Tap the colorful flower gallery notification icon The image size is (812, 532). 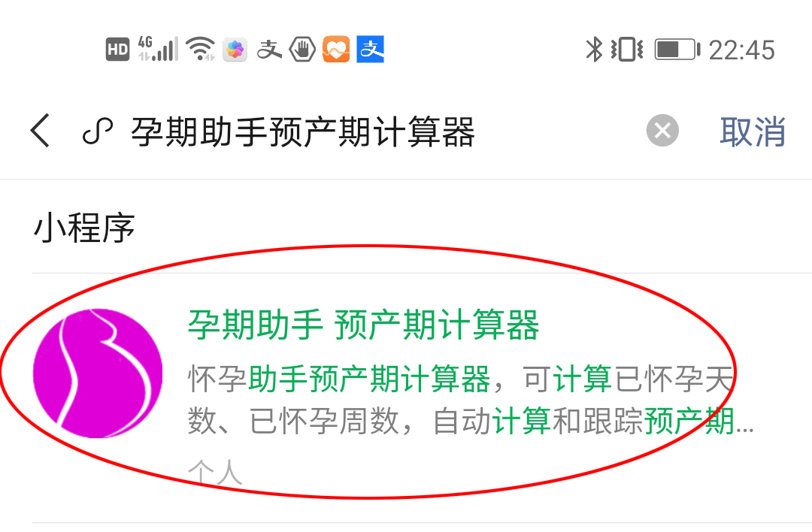(x=235, y=50)
